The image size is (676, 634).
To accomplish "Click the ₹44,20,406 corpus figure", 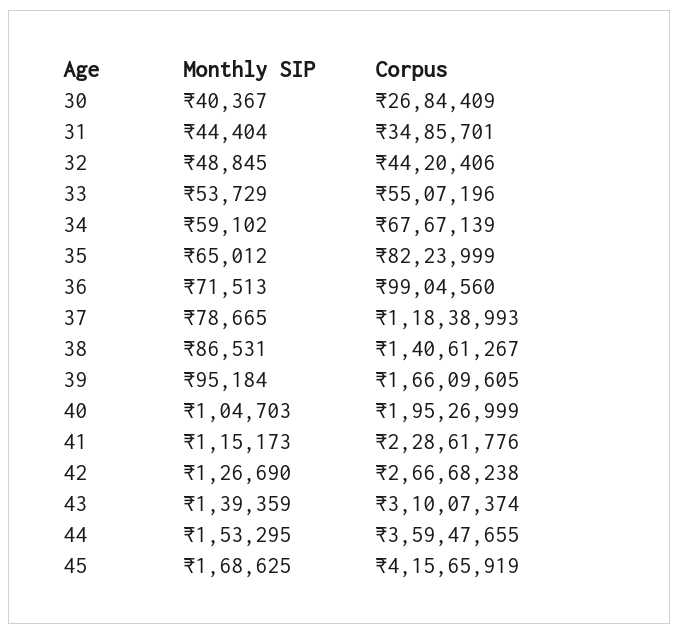I will (435, 163).
